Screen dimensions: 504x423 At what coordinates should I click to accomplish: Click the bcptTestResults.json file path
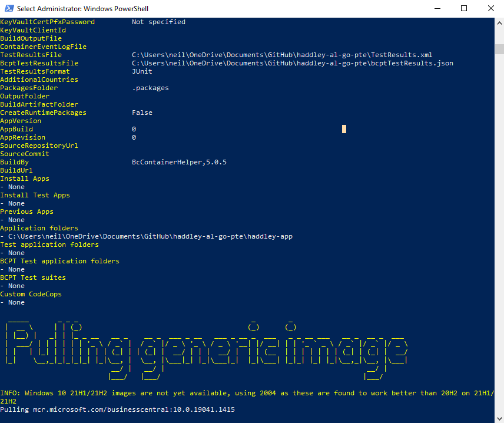pyautogui.click(x=293, y=63)
